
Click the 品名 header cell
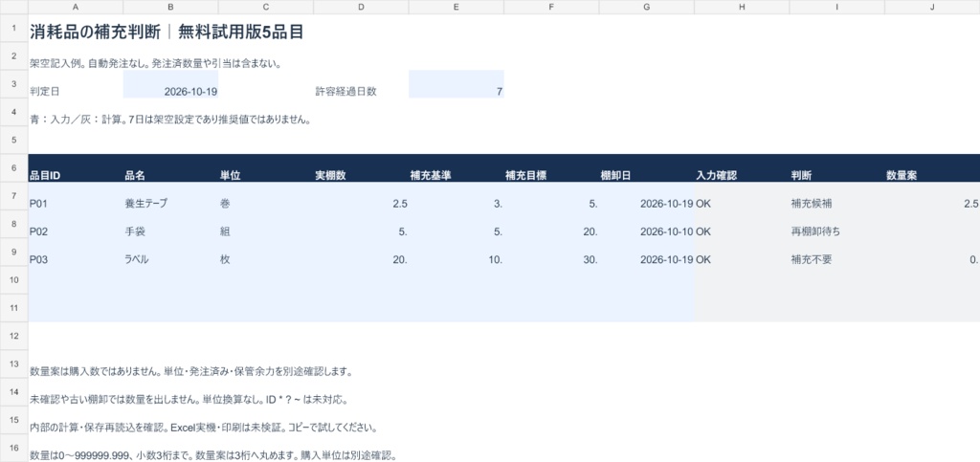(170, 168)
